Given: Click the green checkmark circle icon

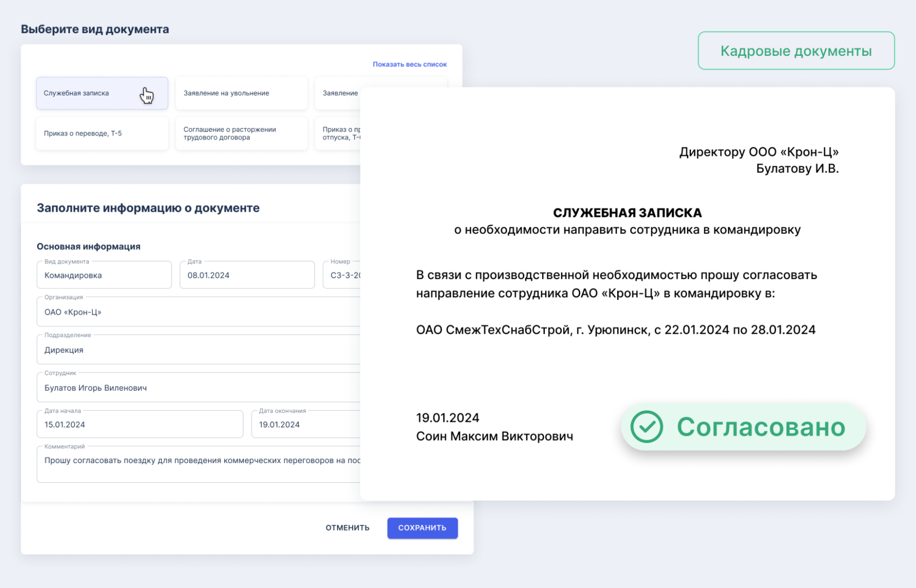Looking at the screenshot, I should click(x=646, y=427).
